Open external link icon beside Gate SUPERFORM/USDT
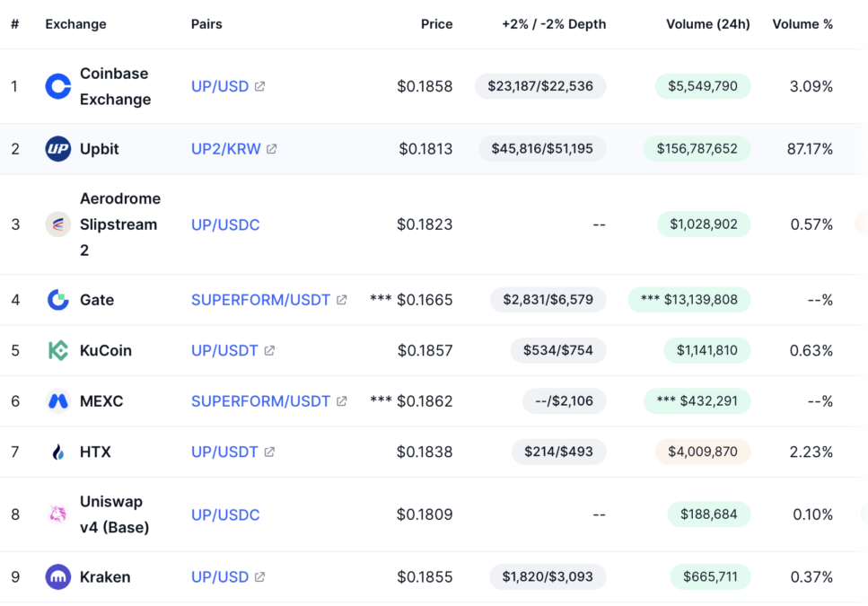 (x=342, y=299)
